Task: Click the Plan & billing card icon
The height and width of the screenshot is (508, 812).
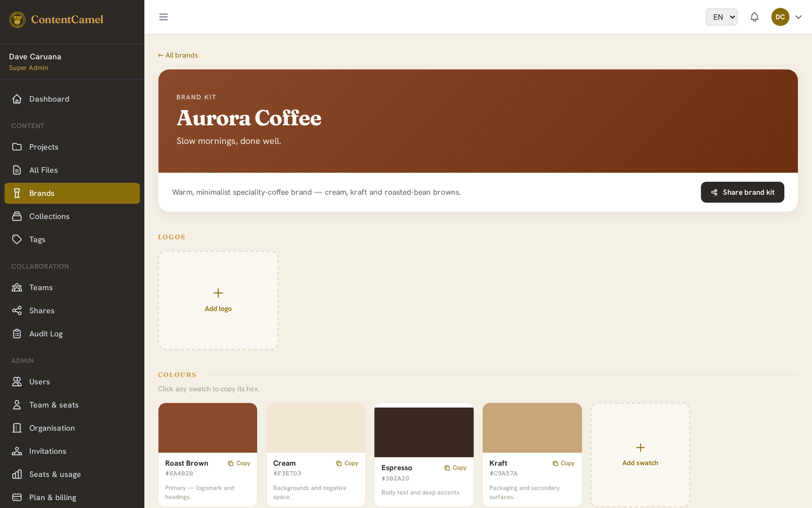Action: coord(17,497)
